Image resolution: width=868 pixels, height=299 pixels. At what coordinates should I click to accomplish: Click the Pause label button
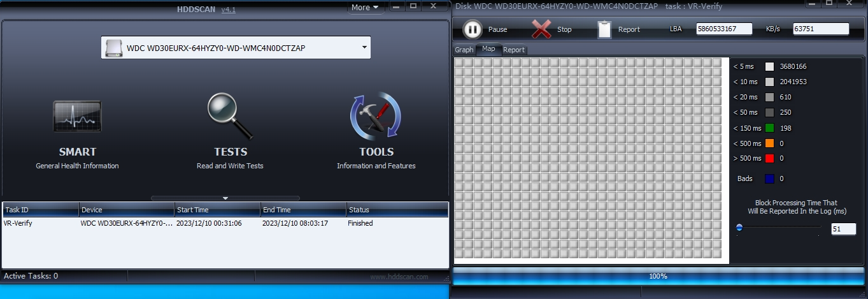[x=497, y=29]
